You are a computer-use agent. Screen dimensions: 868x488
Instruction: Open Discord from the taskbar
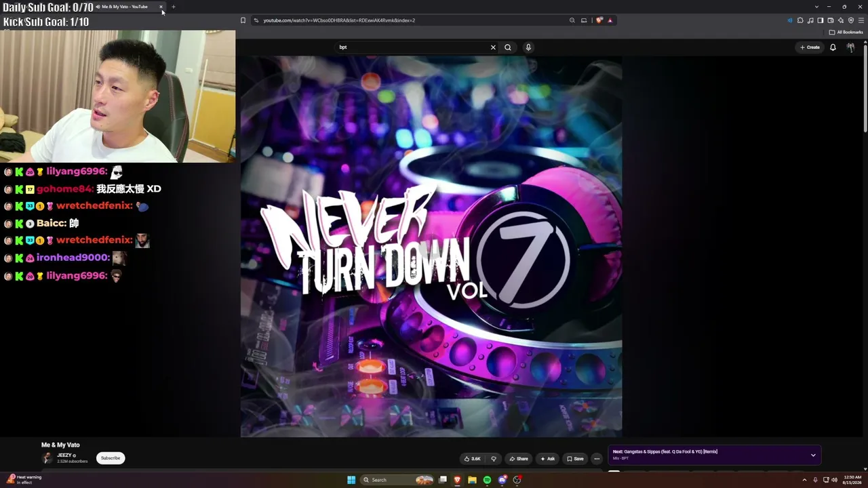(x=502, y=480)
